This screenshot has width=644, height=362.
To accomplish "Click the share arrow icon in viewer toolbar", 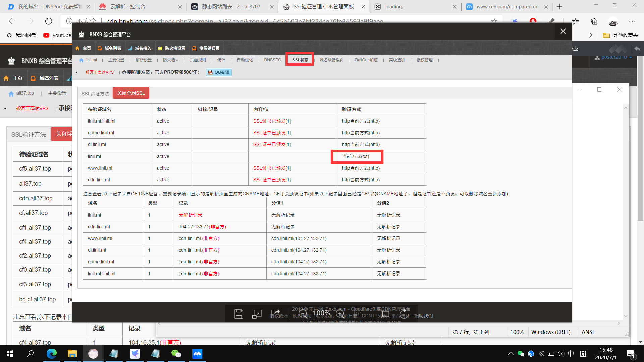I will [276, 314].
